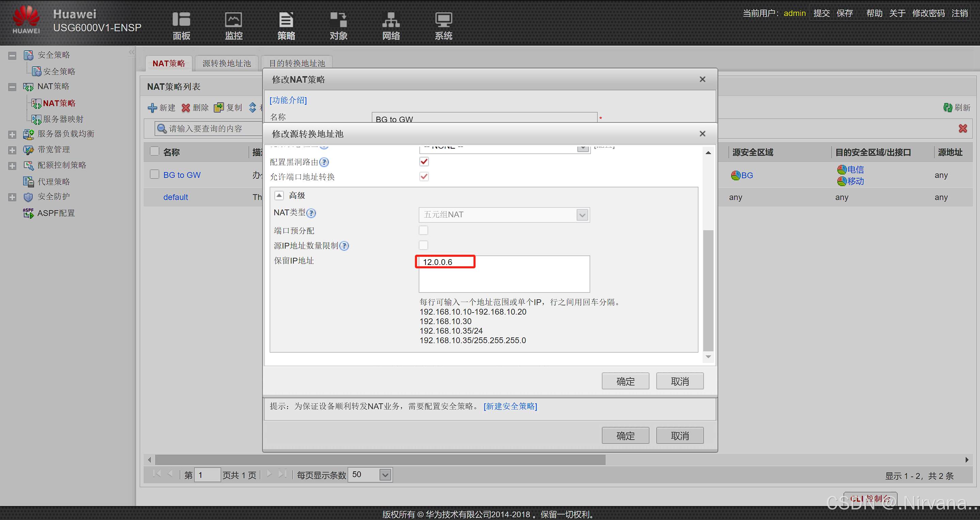Viewport: 980px width, 520px height.
Task: Check the BG to GW row checkbox
Action: [x=155, y=174]
